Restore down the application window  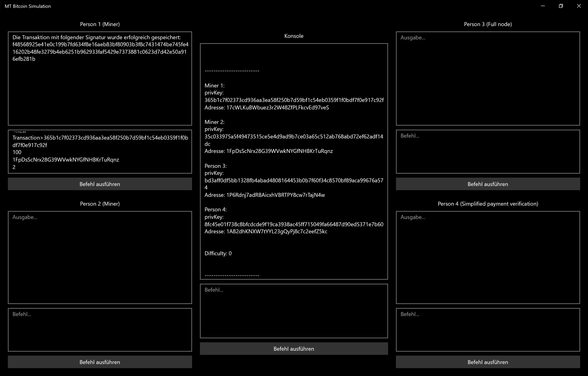[x=561, y=6]
